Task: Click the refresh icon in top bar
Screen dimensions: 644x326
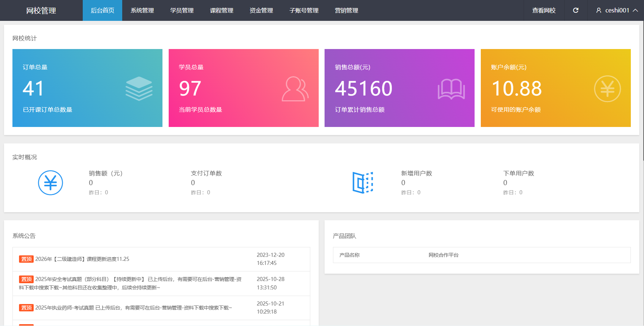Action: [x=576, y=10]
